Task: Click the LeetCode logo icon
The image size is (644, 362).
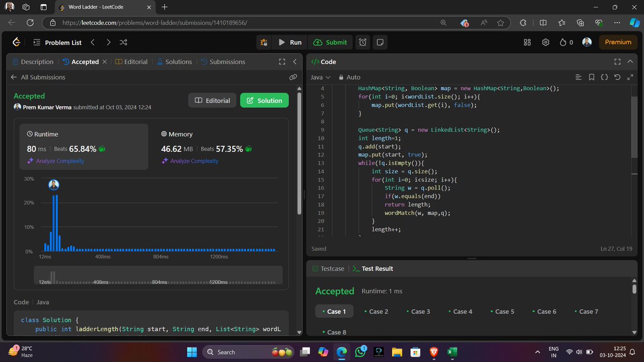Action: tap(16, 42)
